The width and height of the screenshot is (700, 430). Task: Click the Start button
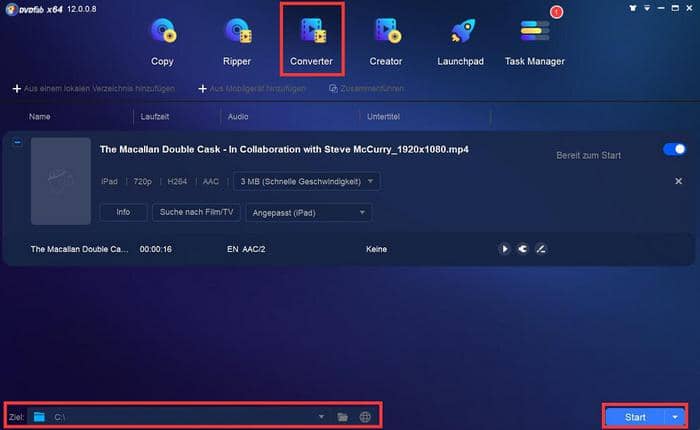click(x=635, y=416)
